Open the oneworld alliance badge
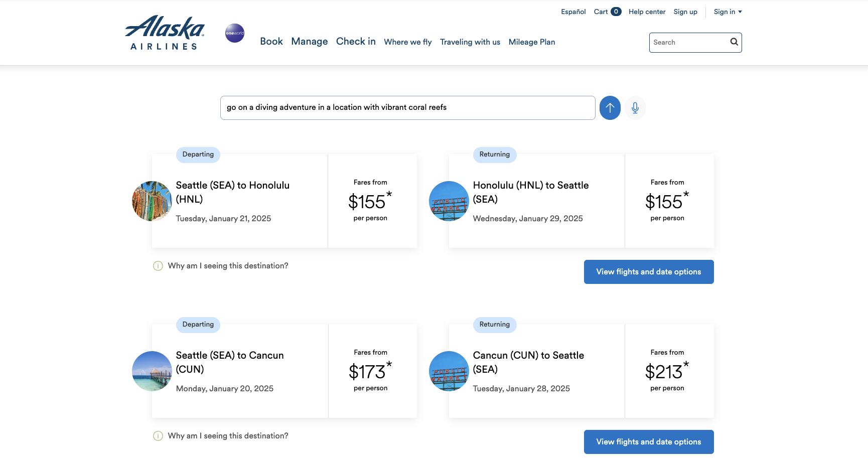The height and width of the screenshot is (463, 868). 235,33
